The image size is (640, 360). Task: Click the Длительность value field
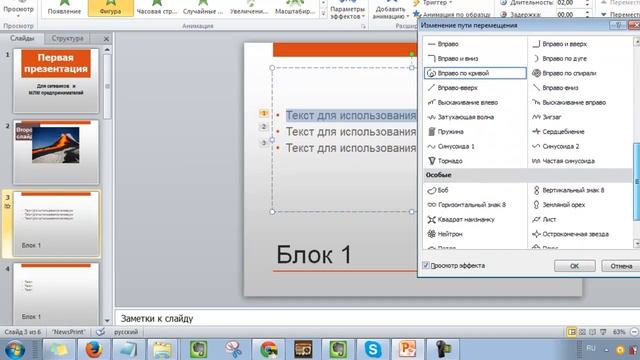click(x=570, y=3)
